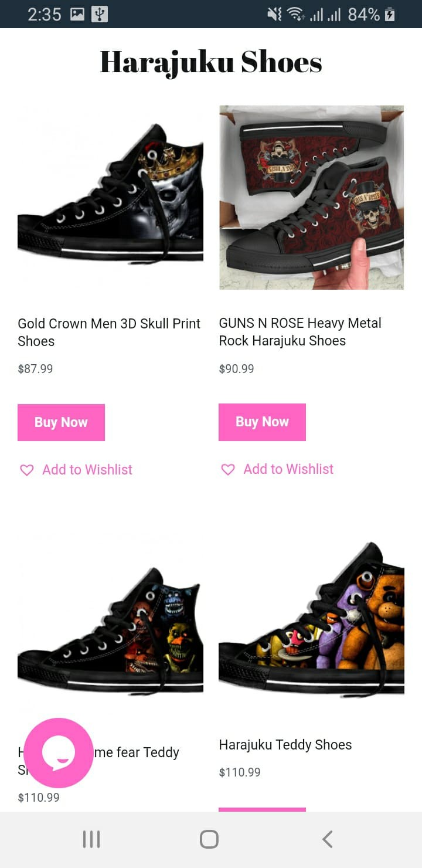
Task: Tap heart icon under GUNS N ROSE shoes
Action: point(228,469)
